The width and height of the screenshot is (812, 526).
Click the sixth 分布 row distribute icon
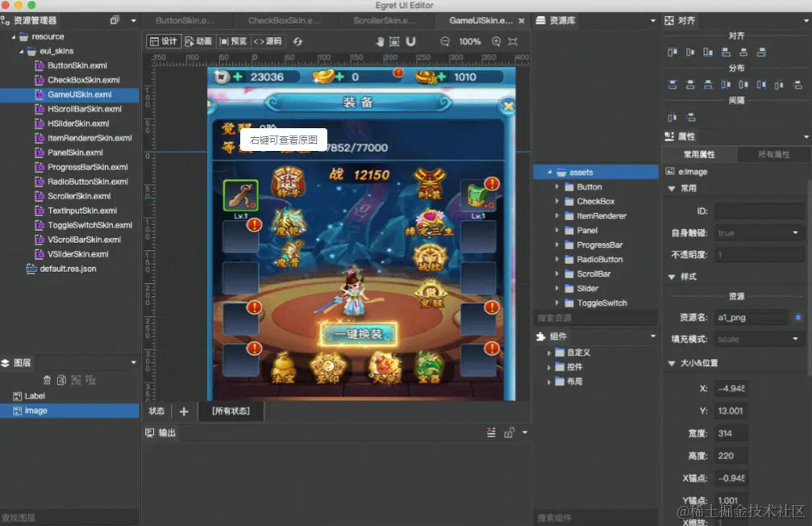click(x=761, y=85)
